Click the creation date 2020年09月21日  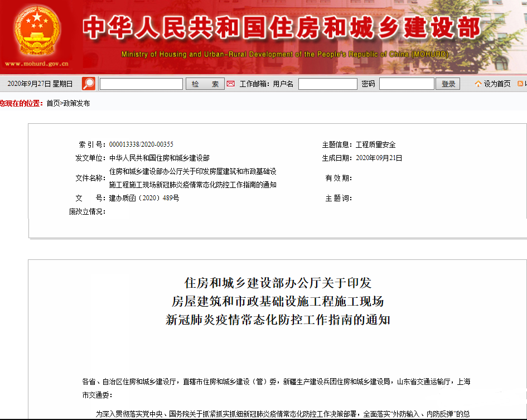(379, 158)
